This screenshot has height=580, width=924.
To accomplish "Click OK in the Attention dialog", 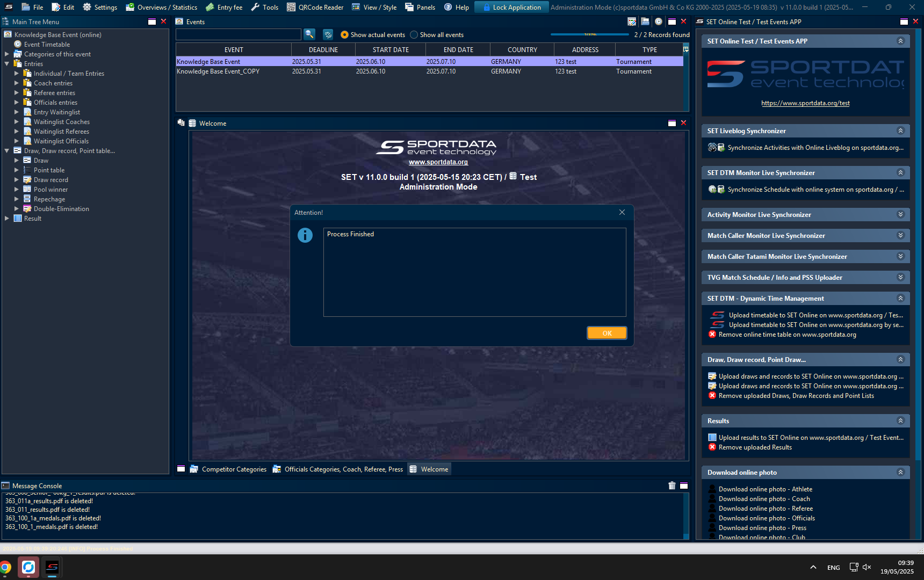I will 607,333.
